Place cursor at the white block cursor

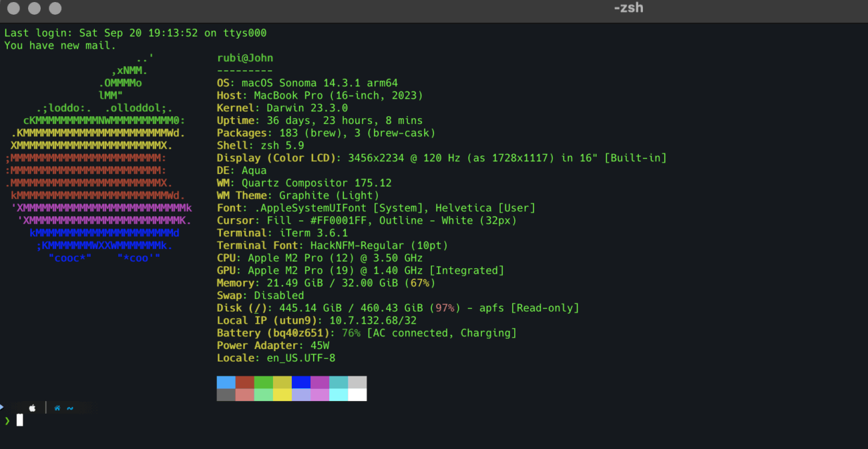click(x=20, y=420)
